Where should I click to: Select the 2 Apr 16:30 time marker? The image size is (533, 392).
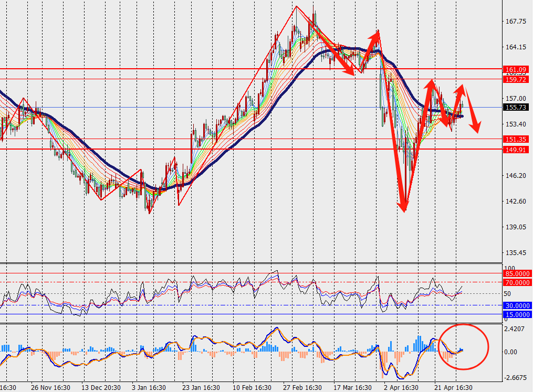tap(402, 387)
